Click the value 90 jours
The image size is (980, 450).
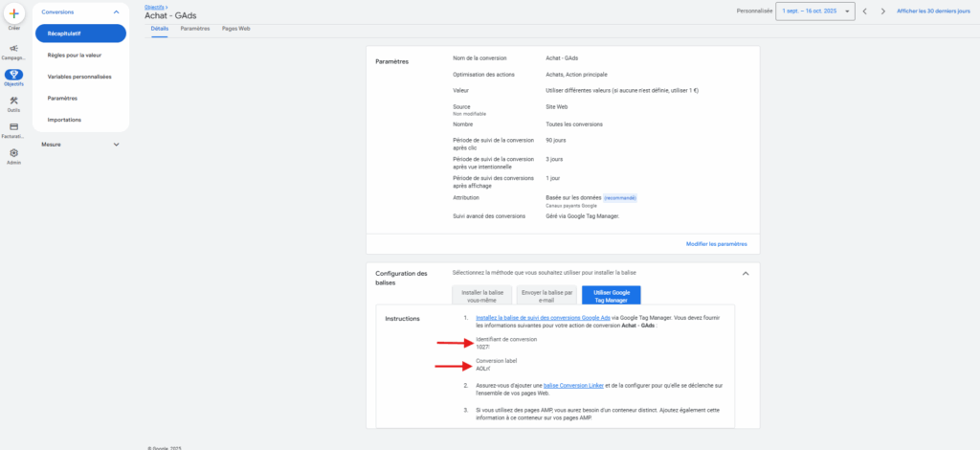tap(556, 141)
